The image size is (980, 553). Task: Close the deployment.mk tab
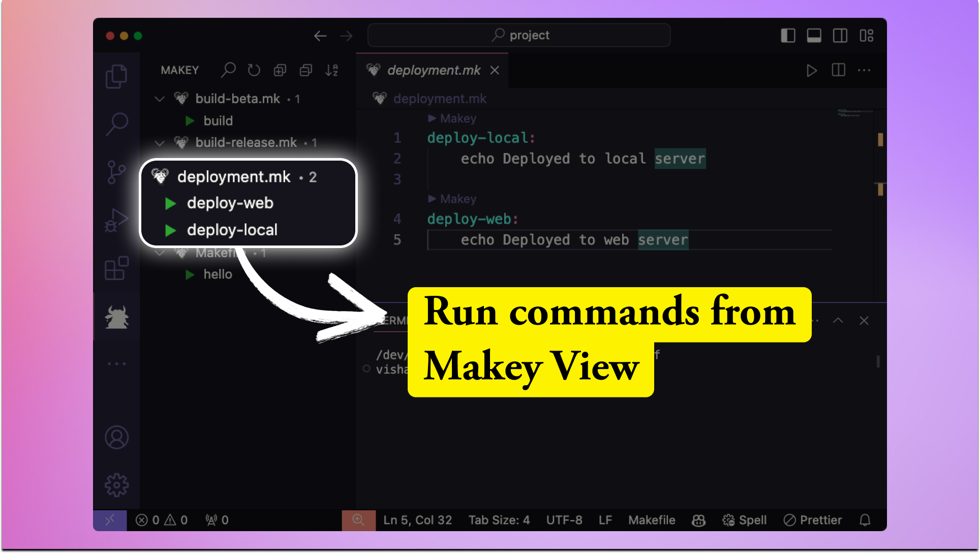(495, 70)
